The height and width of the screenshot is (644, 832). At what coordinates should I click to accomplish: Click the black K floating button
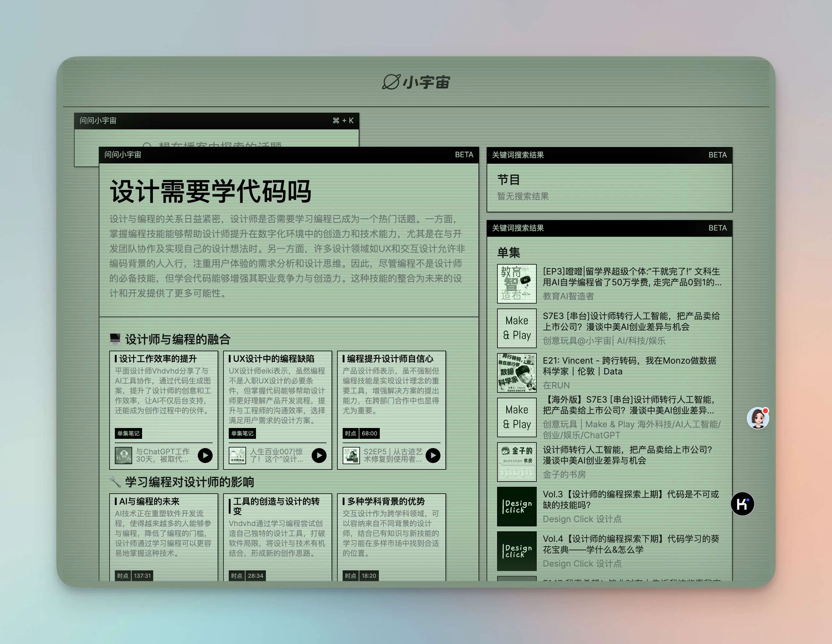743,504
